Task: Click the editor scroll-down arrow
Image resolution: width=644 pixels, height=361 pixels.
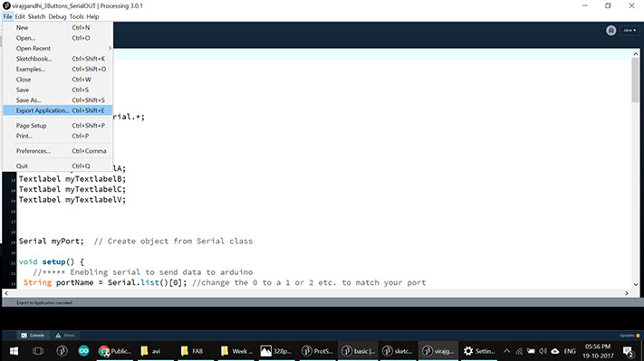Action: (635, 284)
